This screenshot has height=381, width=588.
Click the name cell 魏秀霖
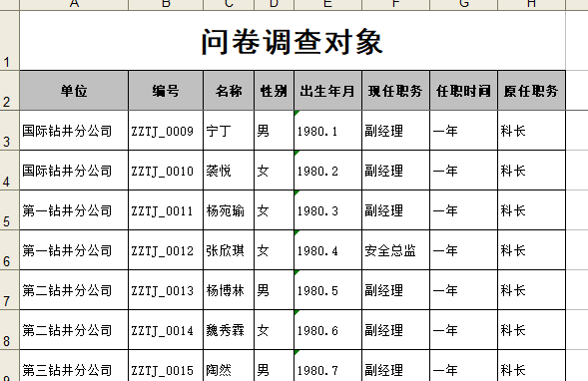[x=229, y=330]
